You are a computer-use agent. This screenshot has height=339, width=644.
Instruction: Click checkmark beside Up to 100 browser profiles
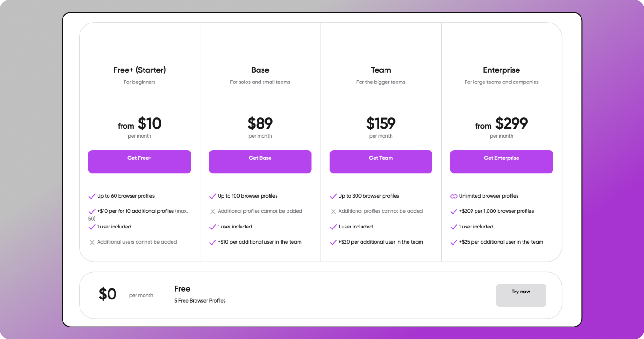click(x=213, y=196)
